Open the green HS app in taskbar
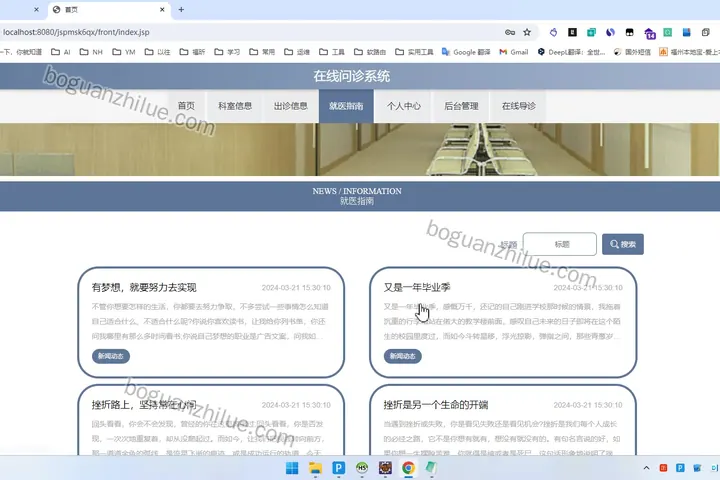The image size is (720, 480). 362,468
